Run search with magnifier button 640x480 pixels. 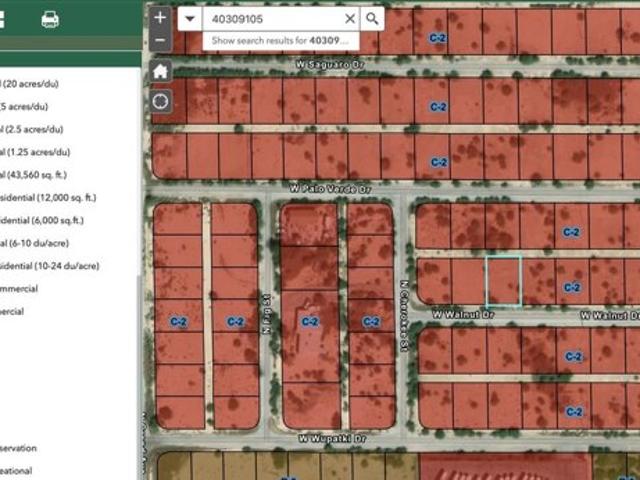372,18
